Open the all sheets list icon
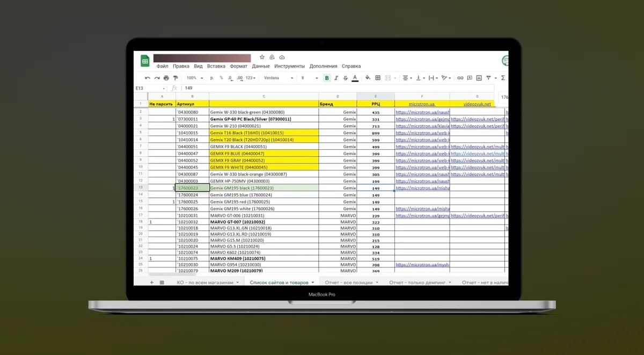644x355 pixels. click(162, 282)
